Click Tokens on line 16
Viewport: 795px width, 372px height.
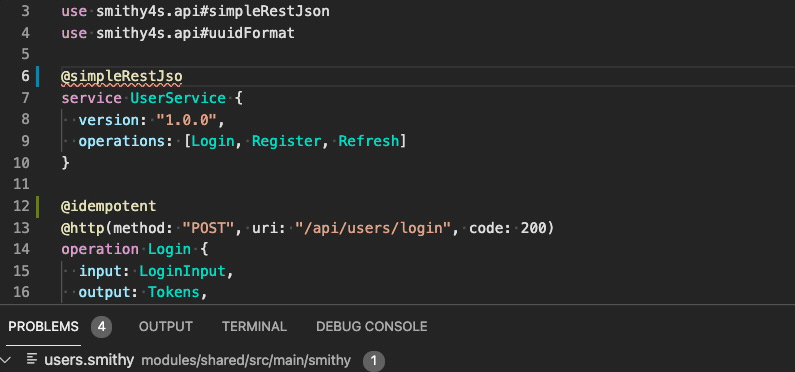174,292
